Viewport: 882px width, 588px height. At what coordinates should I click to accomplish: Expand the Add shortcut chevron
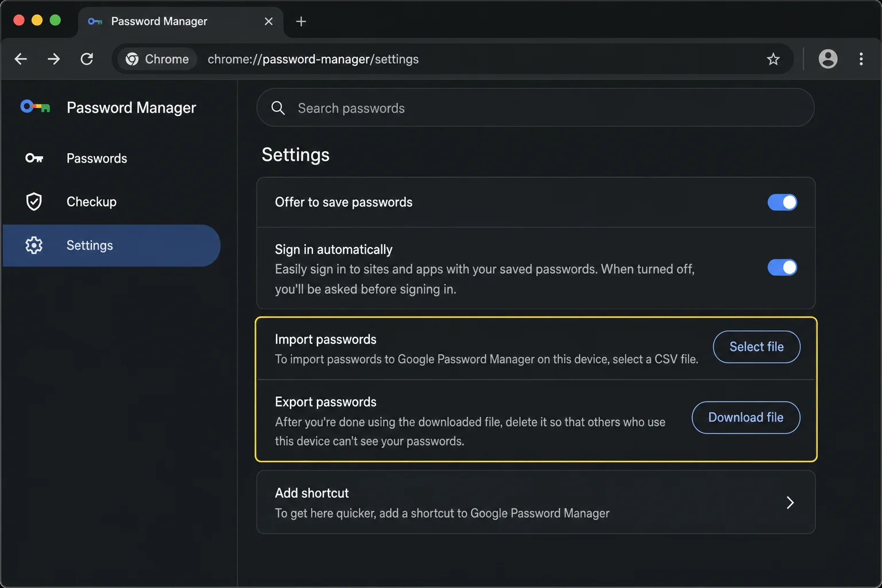(790, 502)
